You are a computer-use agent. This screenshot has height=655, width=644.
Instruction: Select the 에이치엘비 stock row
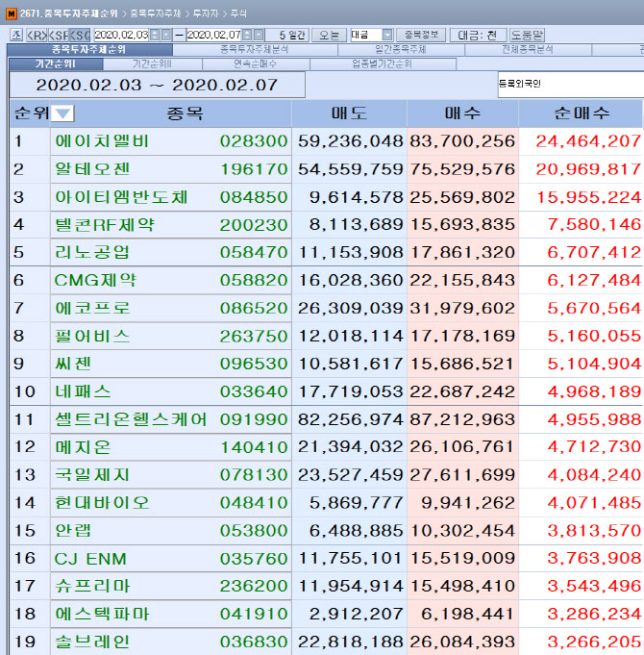pos(326,141)
